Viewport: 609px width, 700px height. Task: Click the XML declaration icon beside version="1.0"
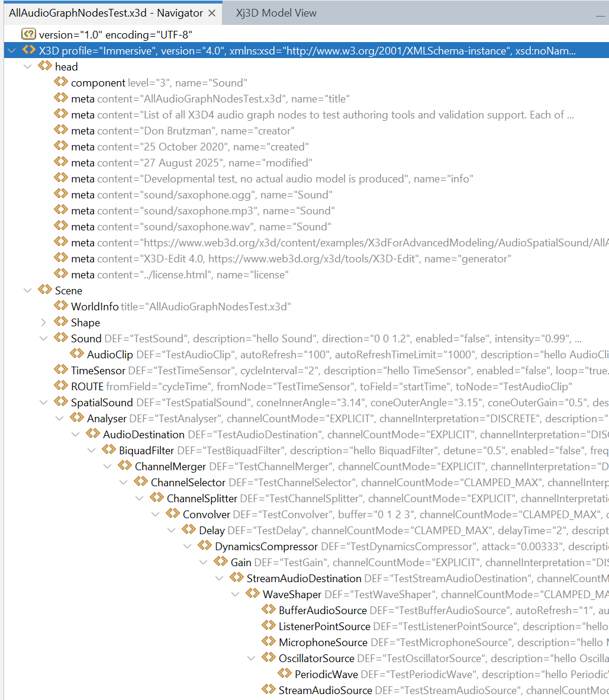pyautogui.click(x=28, y=34)
